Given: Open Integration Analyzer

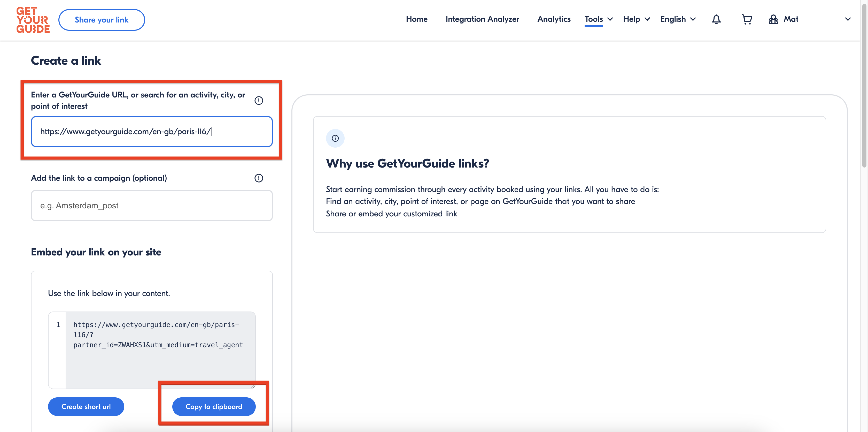Looking at the screenshot, I should point(482,19).
